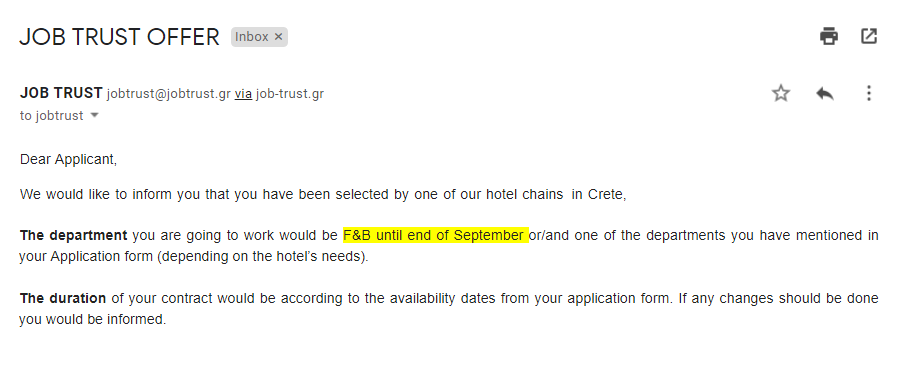Screen dimensions: 906x379
Task: Click the yellow highlighted 'F&B until end of September'
Action: 436,235
